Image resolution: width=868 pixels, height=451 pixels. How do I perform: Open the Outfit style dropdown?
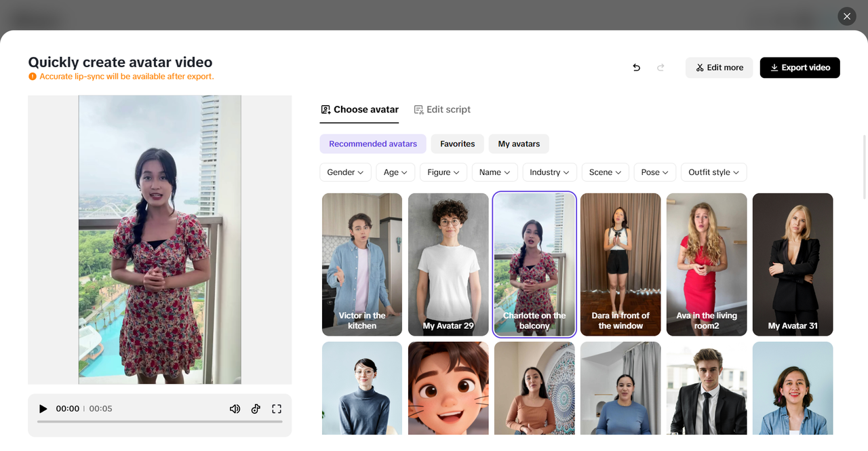713,172
